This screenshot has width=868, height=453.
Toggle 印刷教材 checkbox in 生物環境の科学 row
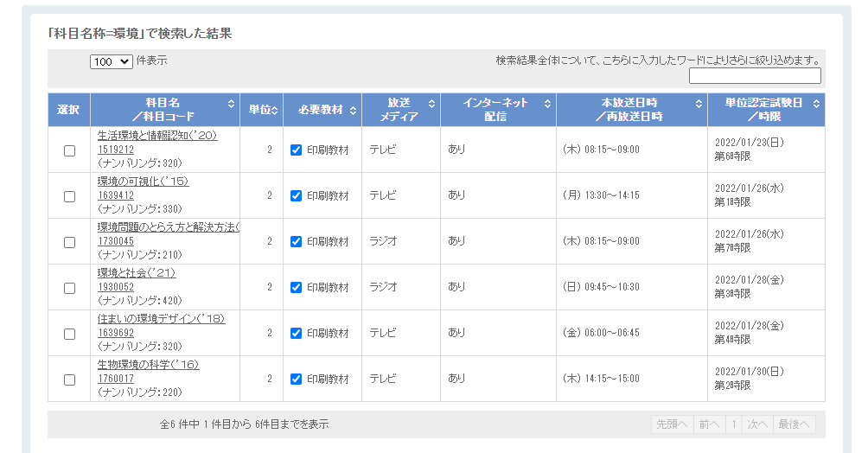[x=297, y=379]
